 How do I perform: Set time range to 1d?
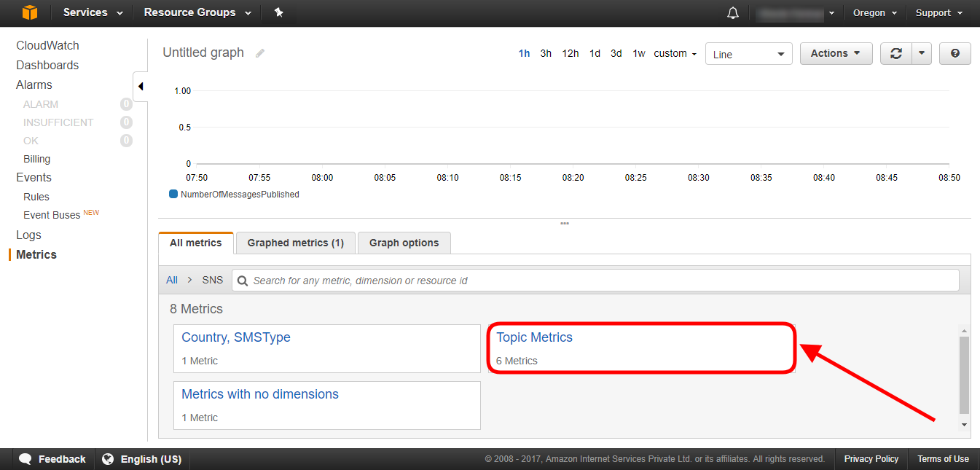[x=595, y=53]
